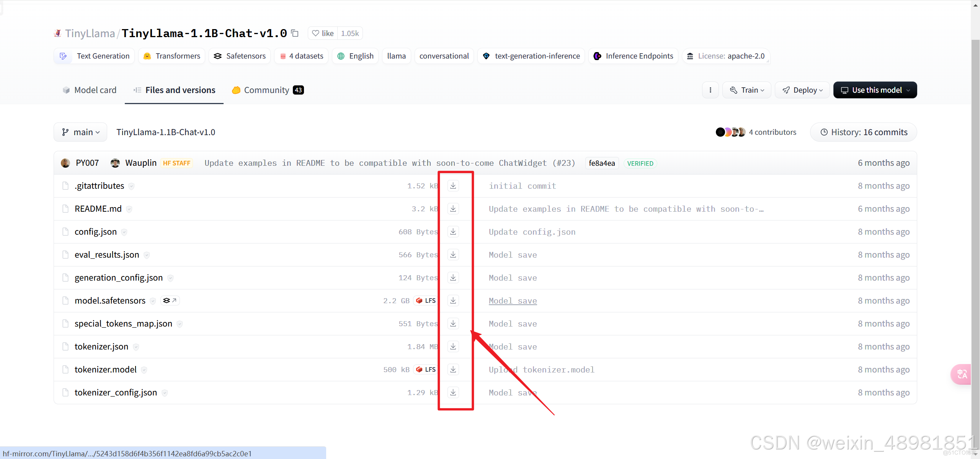Click the download icon for config.json
980x459 pixels.
coord(453,231)
